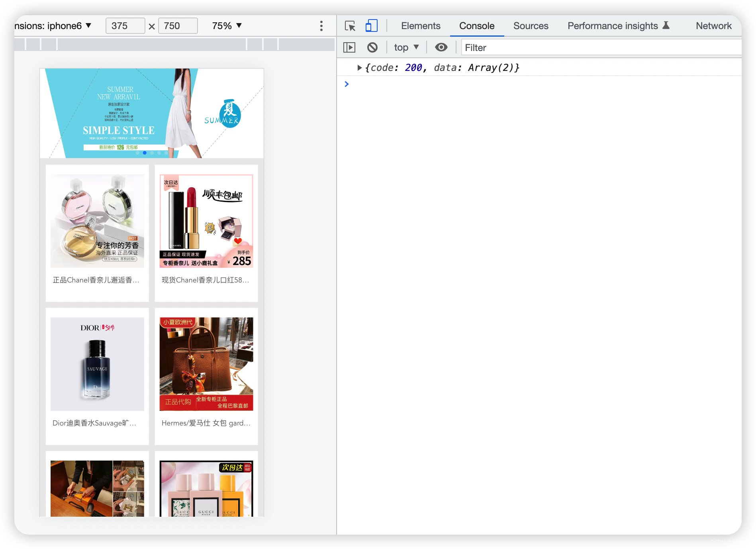This screenshot has width=756, height=549.
Task: Click the Hermes/爱马仕 女包 product title
Action: [206, 423]
